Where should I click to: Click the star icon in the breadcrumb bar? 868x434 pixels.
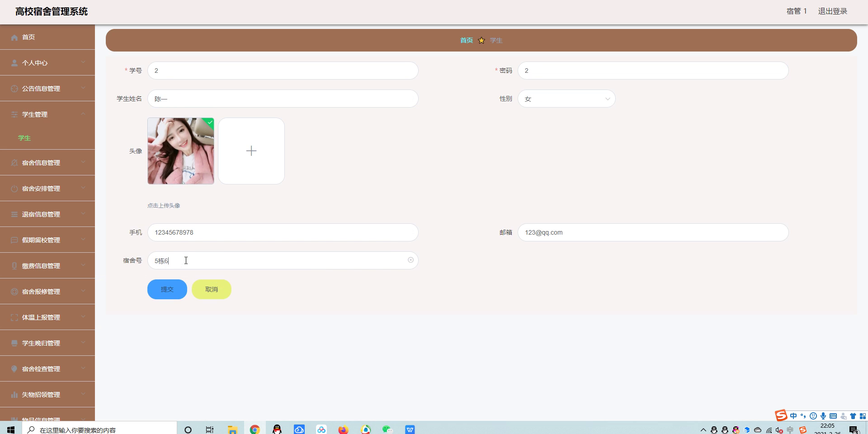(x=481, y=41)
